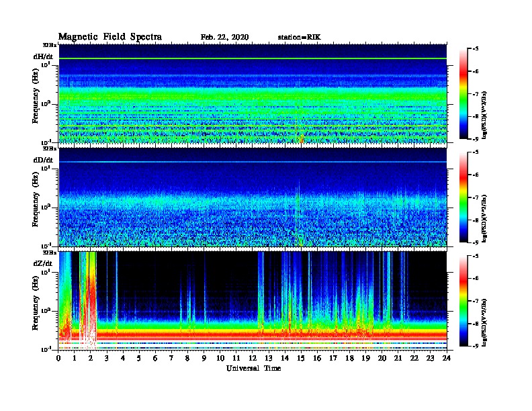The height and width of the screenshot is (411, 532).
Task: Click hour tick label 12 on time axis
Action: tap(253, 359)
